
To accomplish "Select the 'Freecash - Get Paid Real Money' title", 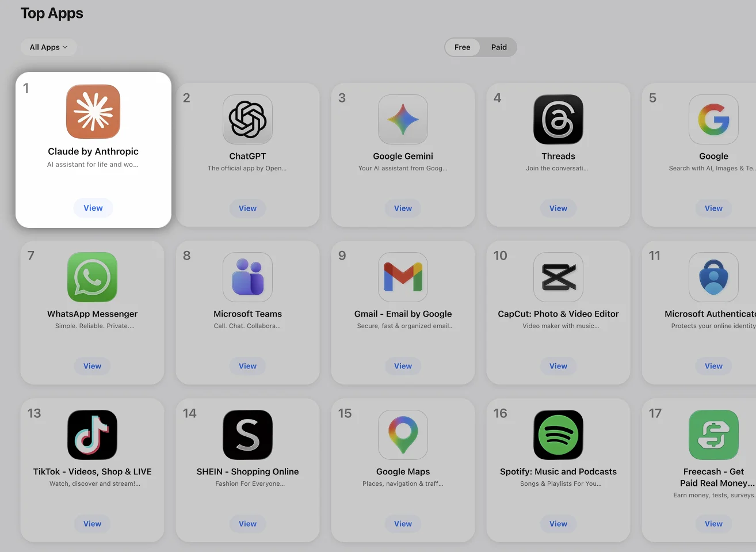I will [x=716, y=477].
